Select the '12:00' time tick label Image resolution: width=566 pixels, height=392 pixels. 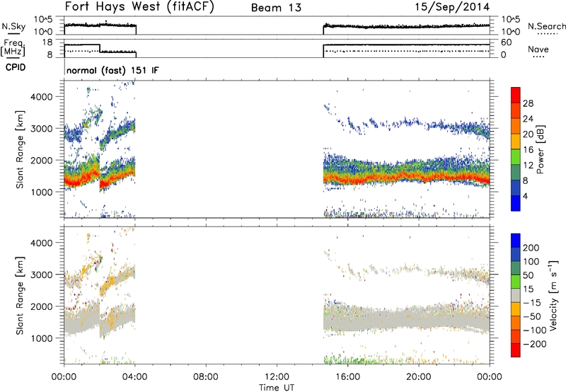277,377
